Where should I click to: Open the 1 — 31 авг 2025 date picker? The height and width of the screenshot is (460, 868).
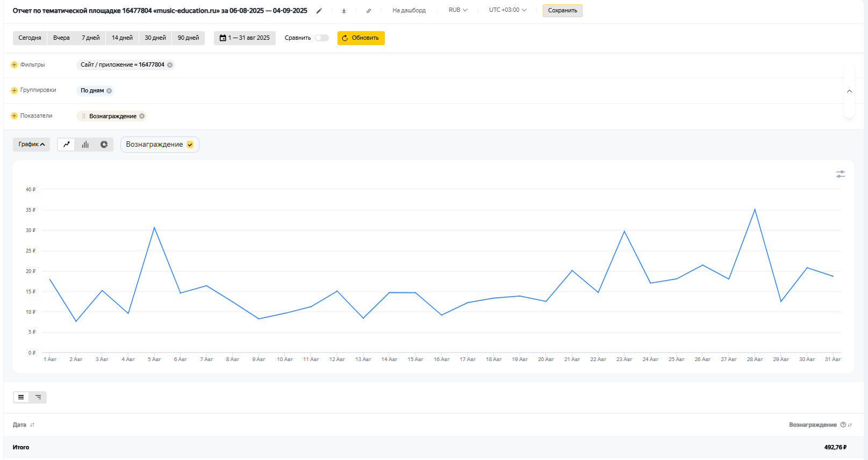coord(245,38)
